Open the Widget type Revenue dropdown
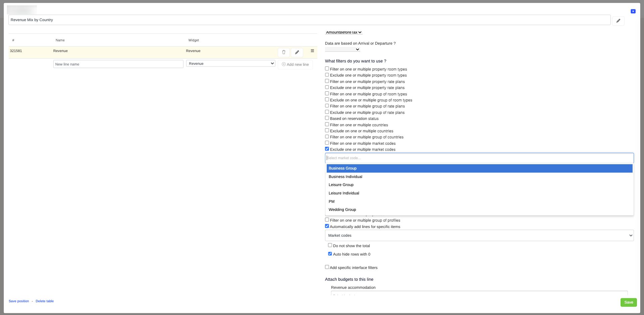The image size is (644, 315). (230, 63)
